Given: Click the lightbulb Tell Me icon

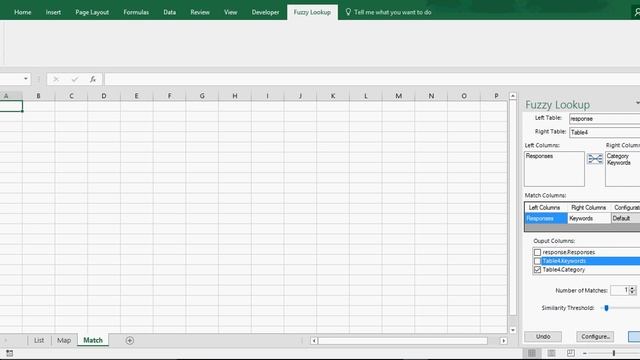Looking at the screenshot, I should (348, 12).
